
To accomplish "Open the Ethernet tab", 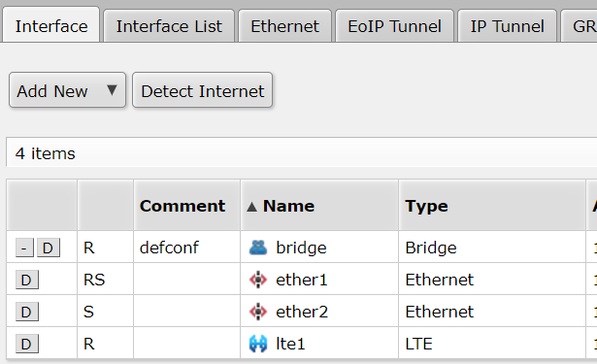I will pos(284,26).
